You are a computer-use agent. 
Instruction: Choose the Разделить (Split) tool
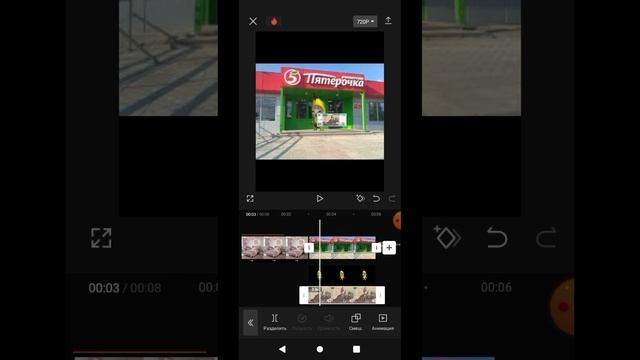[x=275, y=322]
